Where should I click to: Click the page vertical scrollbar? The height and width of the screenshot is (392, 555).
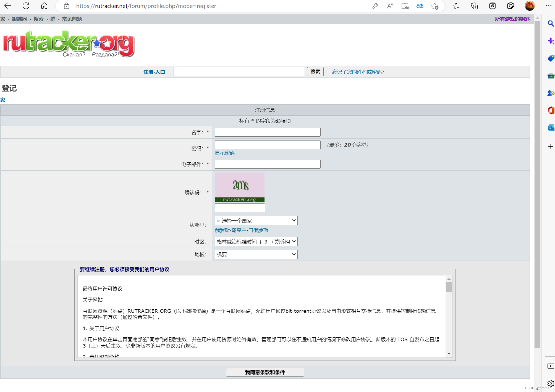(x=537, y=184)
